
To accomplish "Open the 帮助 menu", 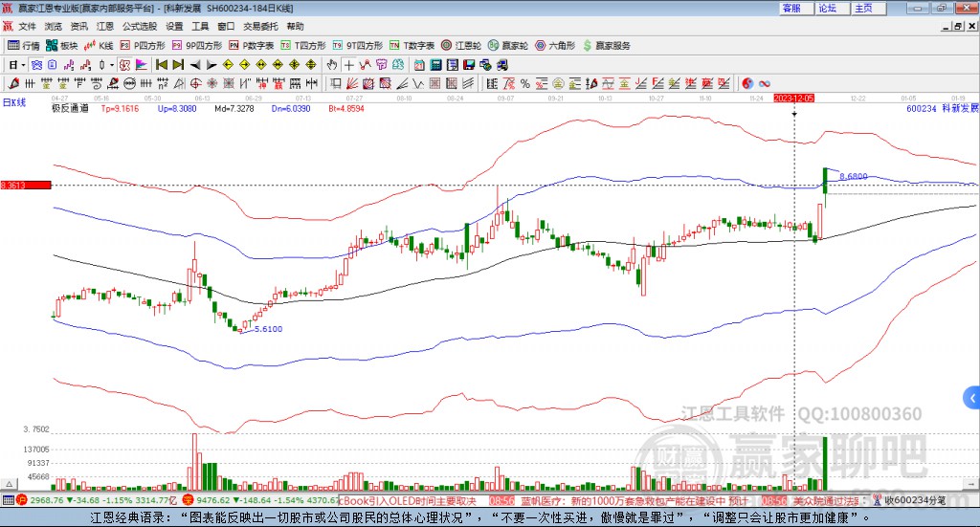I will 295,26.
